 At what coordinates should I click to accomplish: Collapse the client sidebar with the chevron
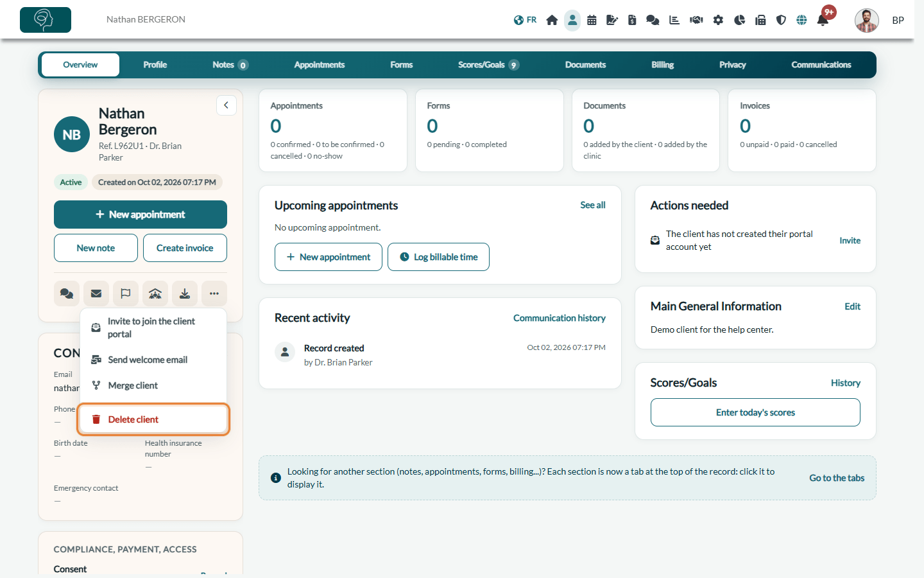[x=227, y=105]
